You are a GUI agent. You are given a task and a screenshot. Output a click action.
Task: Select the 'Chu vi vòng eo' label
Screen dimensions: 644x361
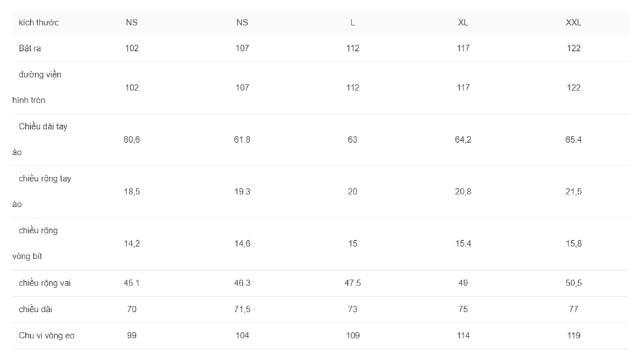tap(47, 336)
